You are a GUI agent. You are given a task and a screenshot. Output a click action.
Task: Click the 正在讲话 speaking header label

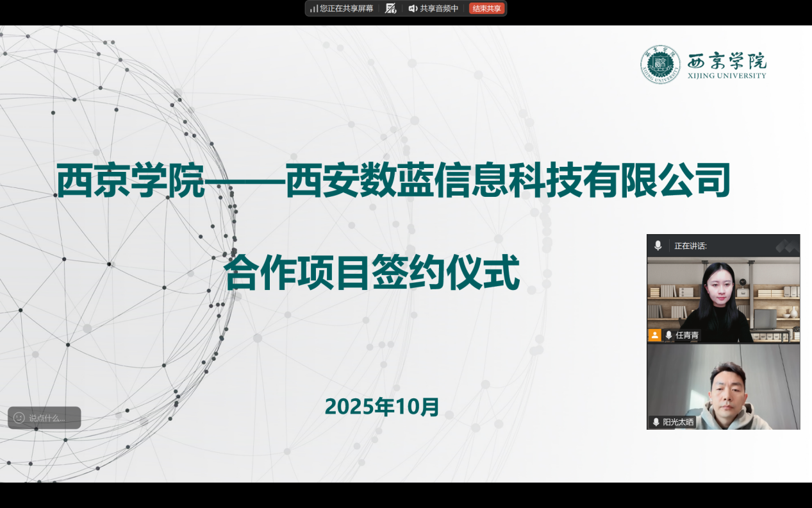tap(690, 246)
